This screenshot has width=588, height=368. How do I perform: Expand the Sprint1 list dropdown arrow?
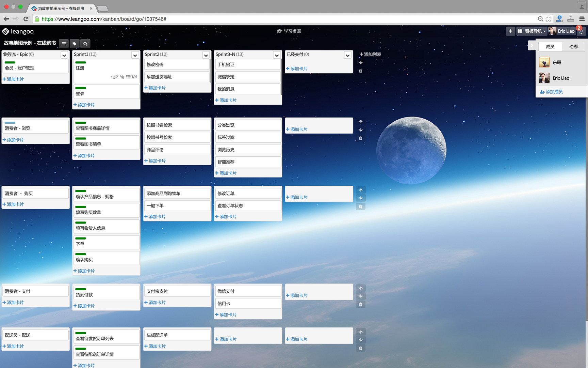[x=135, y=55]
